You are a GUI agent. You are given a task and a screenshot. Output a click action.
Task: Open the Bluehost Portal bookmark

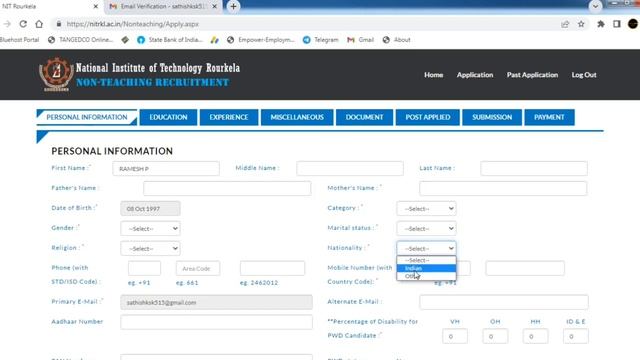[x=20, y=40]
